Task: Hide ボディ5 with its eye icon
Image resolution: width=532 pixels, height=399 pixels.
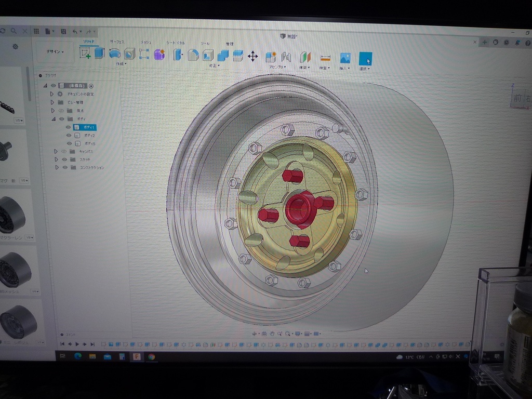Action: 69,143
